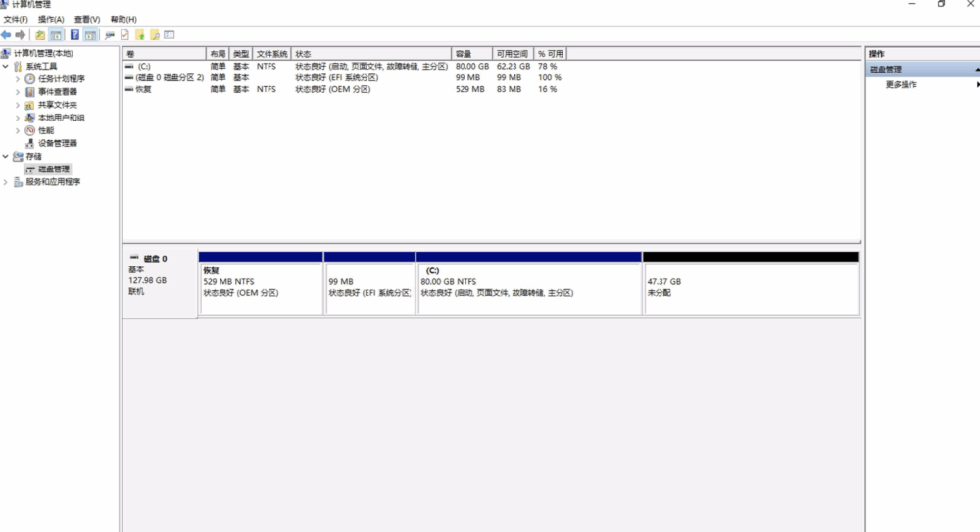Viewport: 980px width, 532px height.
Task: Click the 设备管理器 icon in tree
Action: pyautogui.click(x=30, y=143)
